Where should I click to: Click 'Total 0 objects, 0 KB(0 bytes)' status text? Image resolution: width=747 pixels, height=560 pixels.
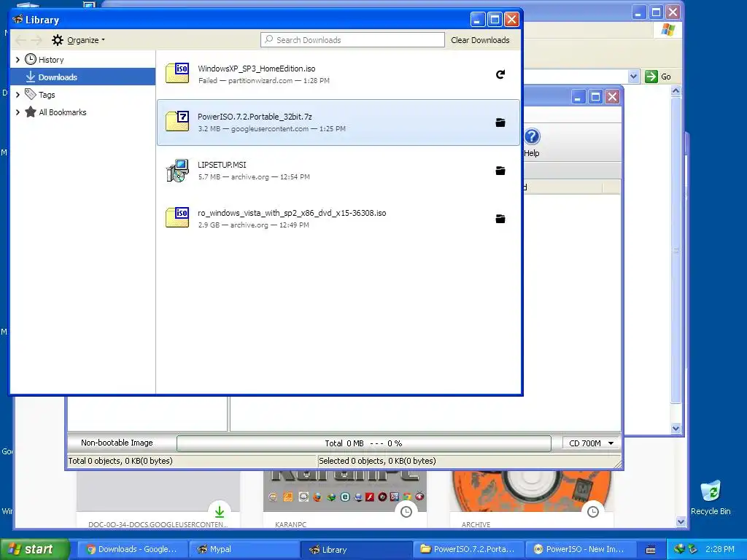point(120,461)
